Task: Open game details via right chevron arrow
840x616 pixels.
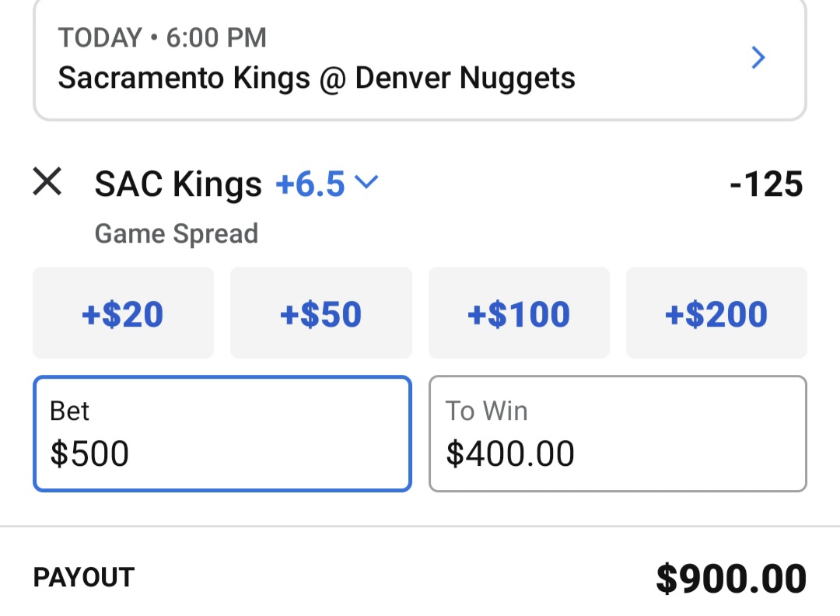Action: [x=758, y=58]
